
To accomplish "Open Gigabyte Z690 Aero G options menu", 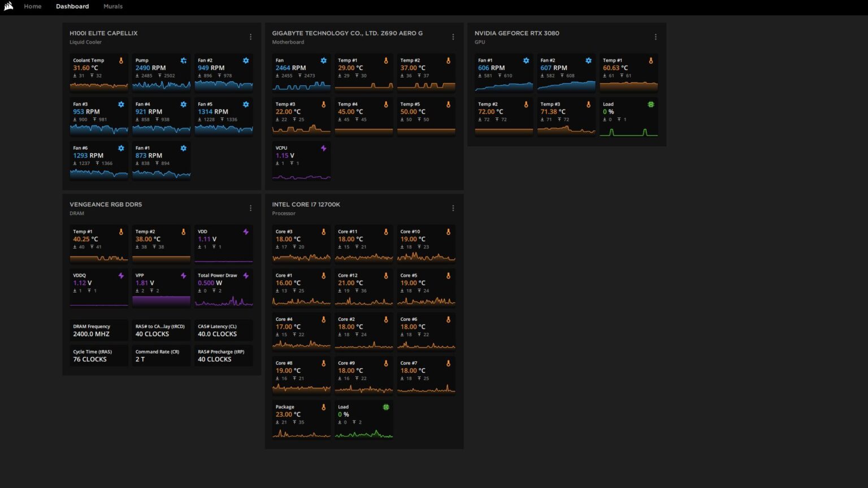I will [453, 37].
